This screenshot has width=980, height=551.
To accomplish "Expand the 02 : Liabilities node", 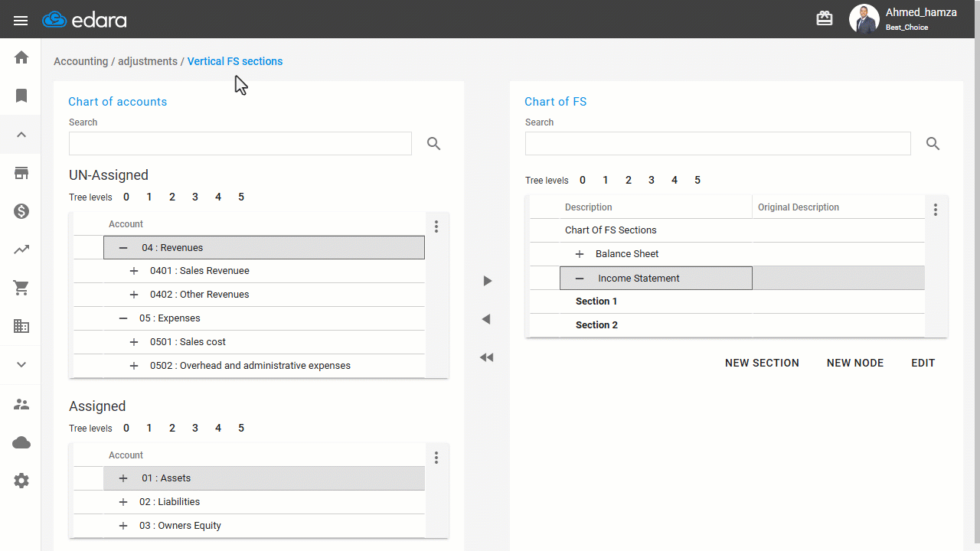I will pyautogui.click(x=123, y=502).
